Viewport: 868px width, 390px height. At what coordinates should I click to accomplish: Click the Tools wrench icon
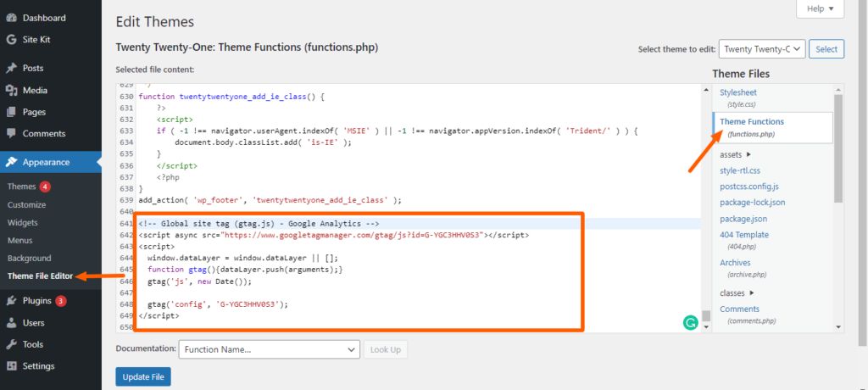pyautogui.click(x=11, y=344)
